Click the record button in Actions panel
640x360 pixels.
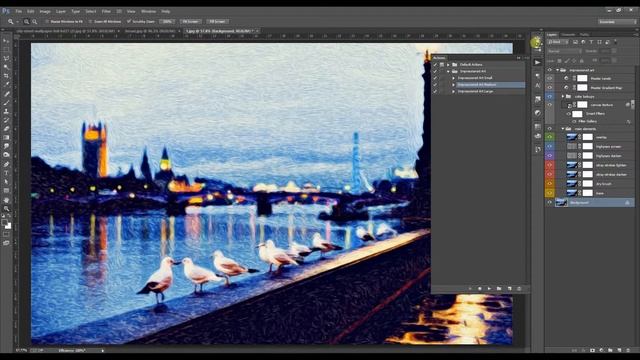[480, 289]
